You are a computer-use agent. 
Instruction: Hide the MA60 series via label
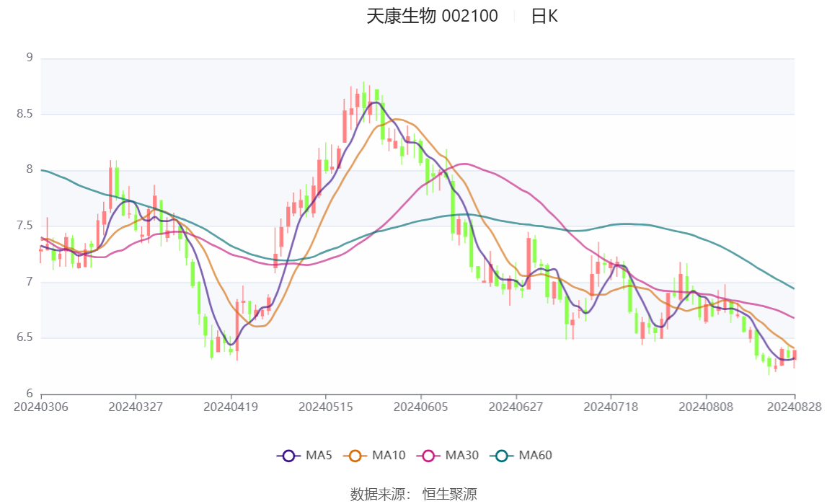point(535,456)
